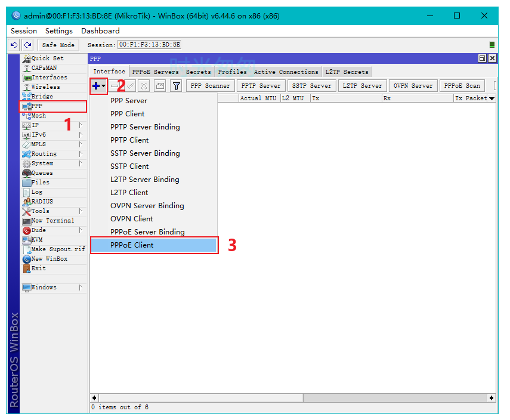Open RADIUS in the sidebar

tap(54, 202)
